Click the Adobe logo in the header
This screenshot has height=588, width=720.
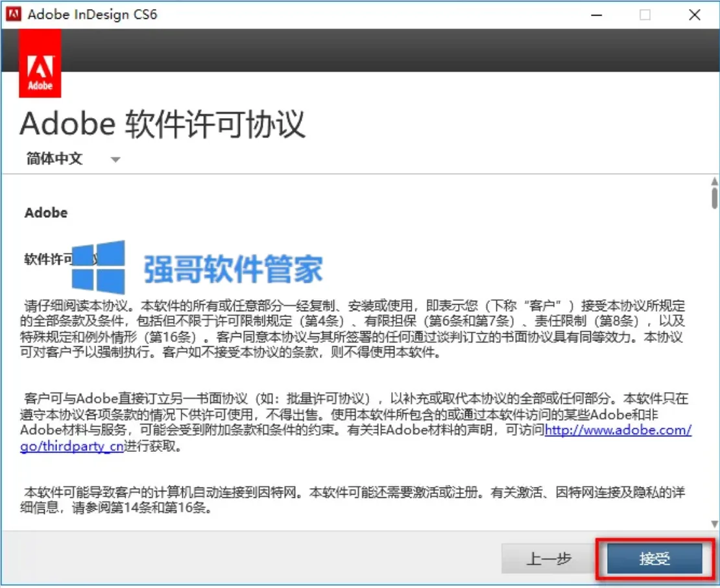click(x=40, y=64)
